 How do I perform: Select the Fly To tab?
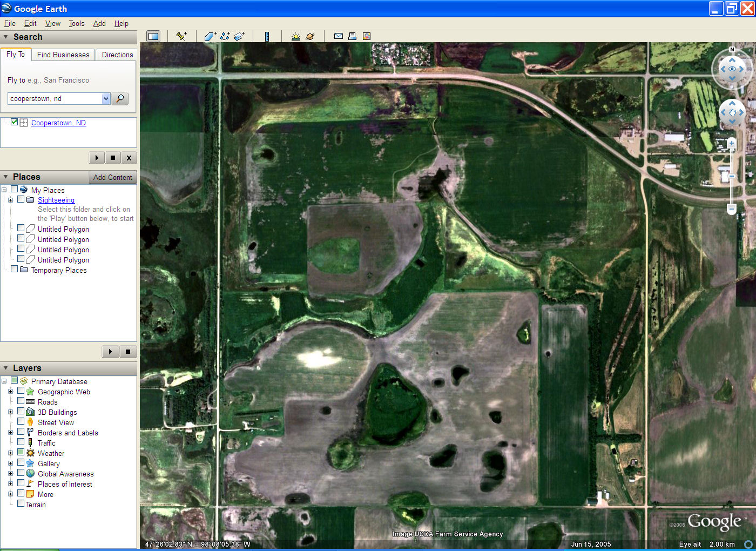(x=16, y=54)
